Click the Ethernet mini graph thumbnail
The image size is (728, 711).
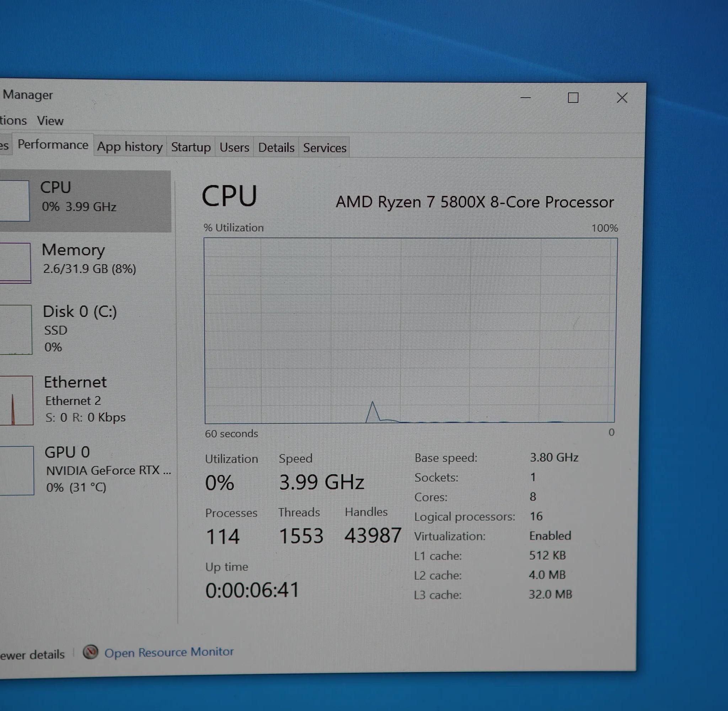(16, 400)
